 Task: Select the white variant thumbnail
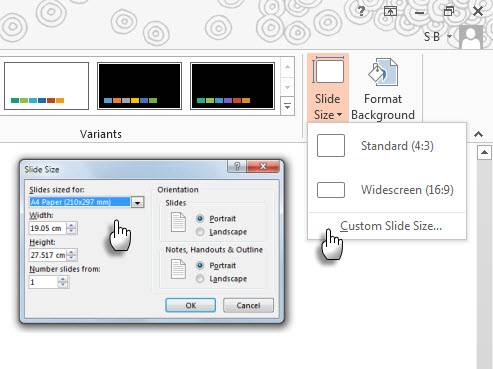point(46,86)
